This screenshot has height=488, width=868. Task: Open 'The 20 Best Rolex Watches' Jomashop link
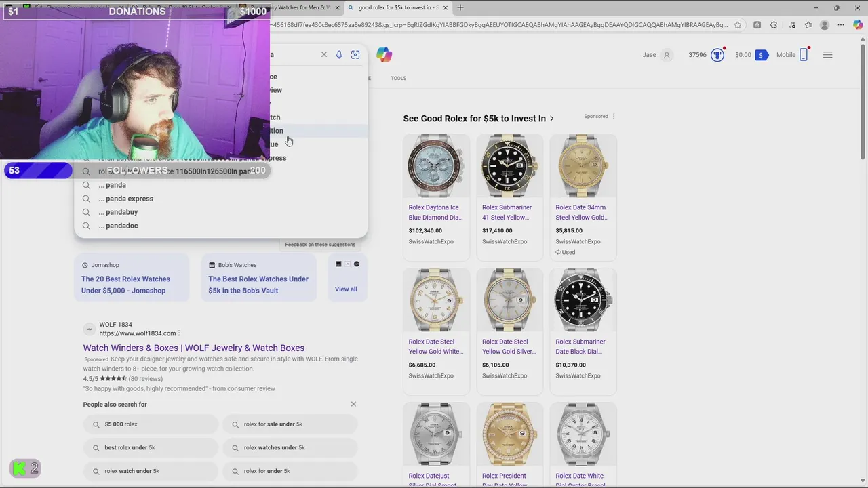[x=125, y=285]
